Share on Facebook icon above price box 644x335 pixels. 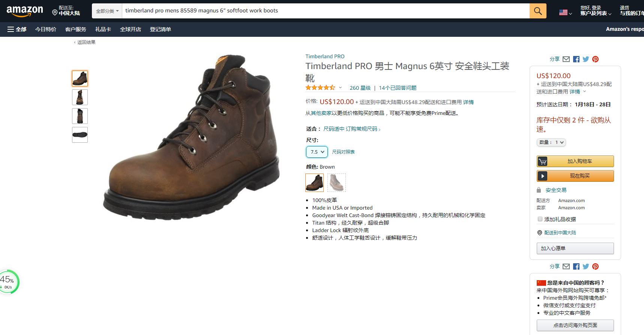pyautogui.click(x=576, y=59)
